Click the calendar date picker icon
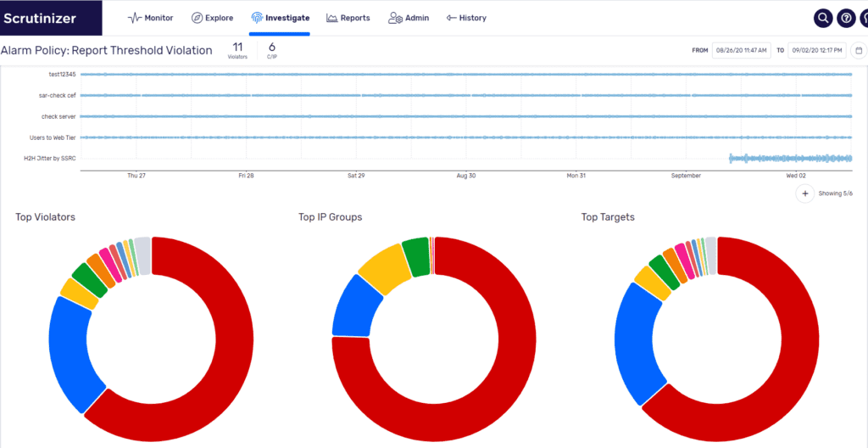 tap(859, 50)
